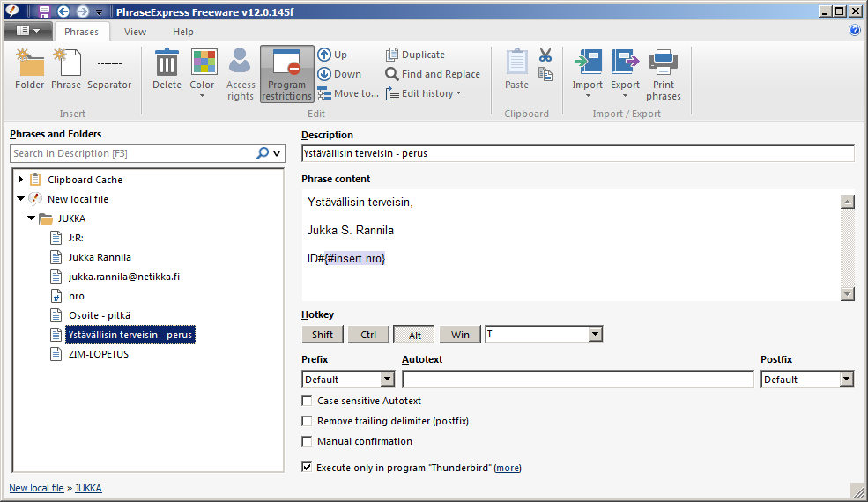Delete the selected phrase
The width and height of the screenshot is (868, 502).
coord(167,70)
